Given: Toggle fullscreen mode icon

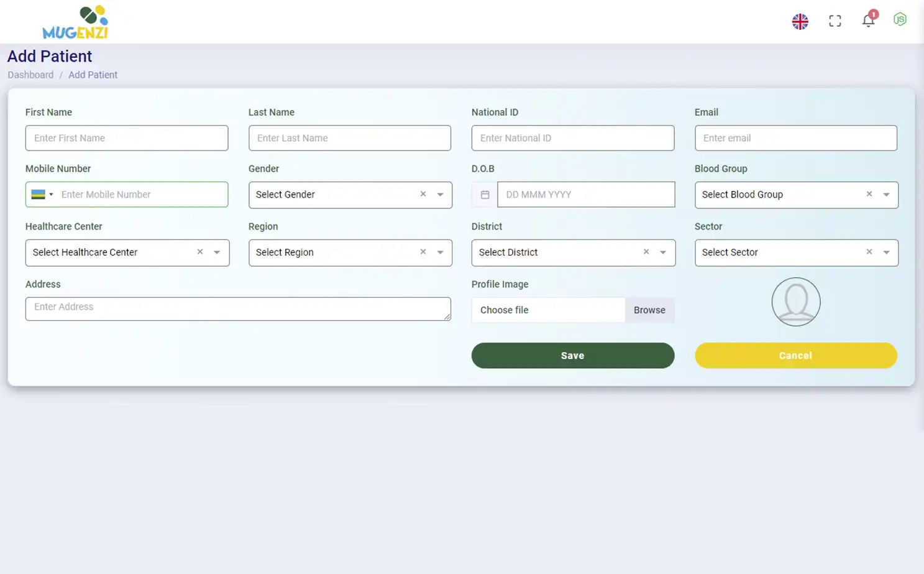Looking at the screenshot, I should coord(835,21).
